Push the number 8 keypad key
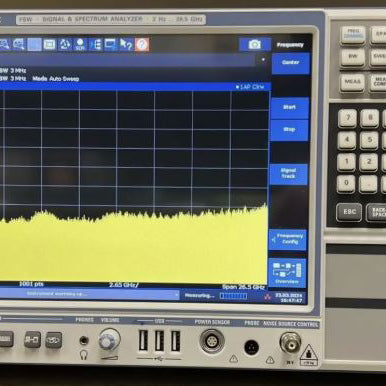The image size is (386, 386). pos(370,118)
